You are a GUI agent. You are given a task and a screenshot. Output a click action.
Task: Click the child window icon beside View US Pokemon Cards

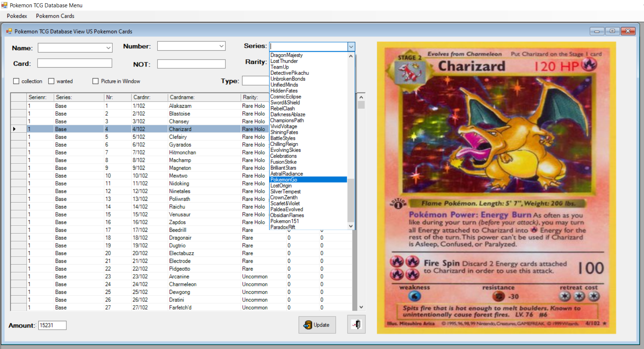coord(9,31)
